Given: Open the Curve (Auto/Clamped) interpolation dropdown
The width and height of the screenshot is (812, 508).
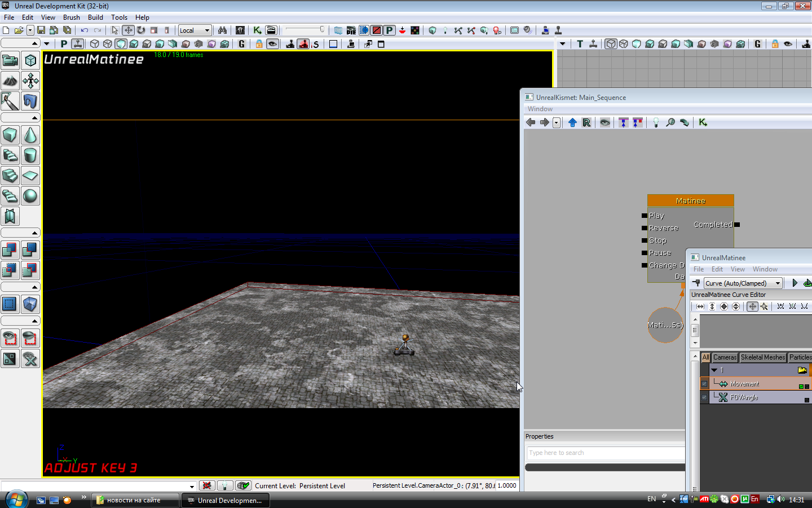Looking at the screenshot, I should tap(743, 283).
